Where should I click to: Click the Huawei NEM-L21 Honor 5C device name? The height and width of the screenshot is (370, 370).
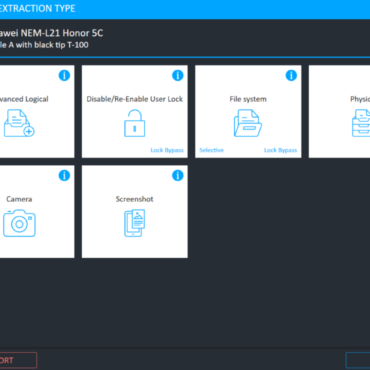[51, 33]
